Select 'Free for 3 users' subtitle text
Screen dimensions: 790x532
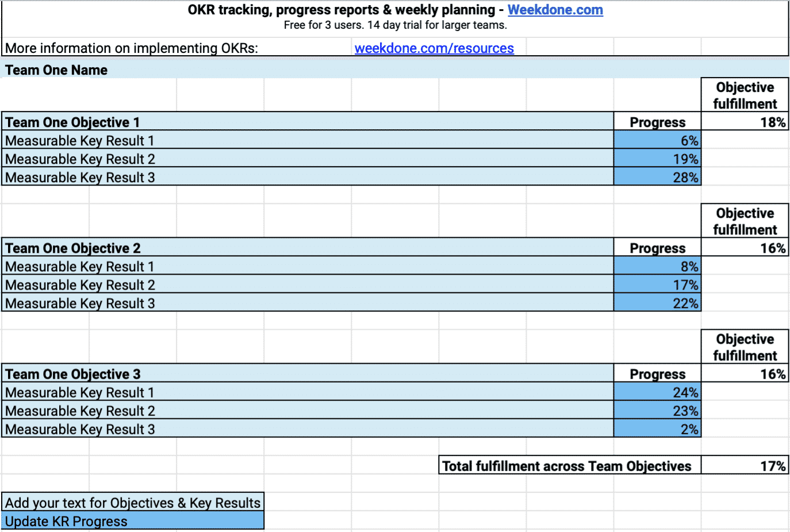395,25
